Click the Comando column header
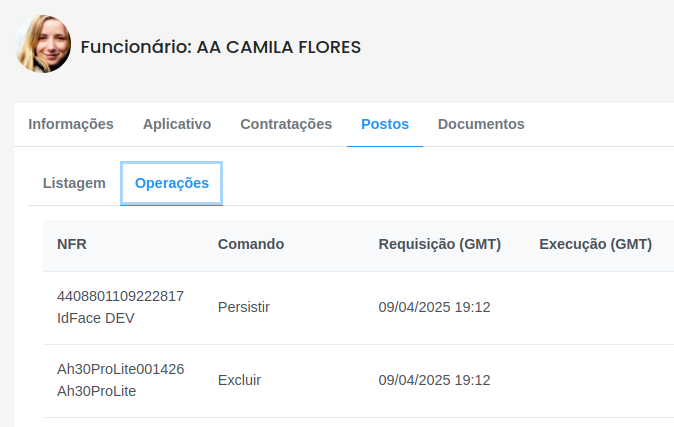The image size is (674, 427). pyautogui.click(x=251, y=244)
